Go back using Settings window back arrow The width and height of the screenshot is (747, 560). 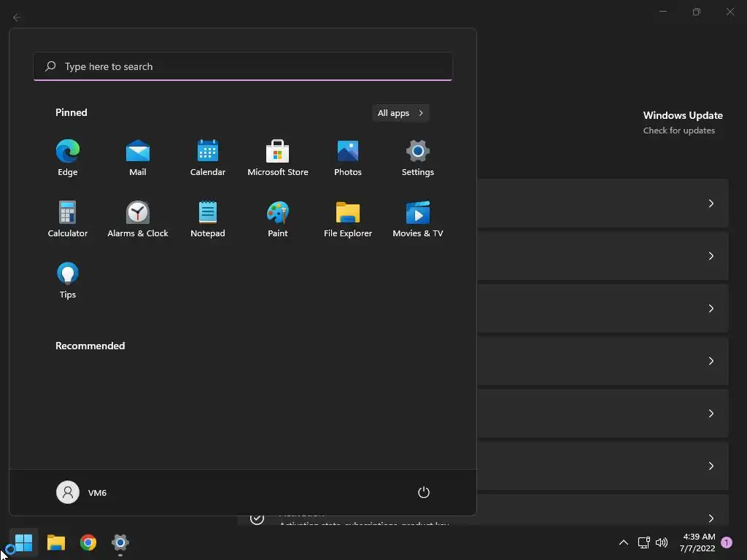(x=17, y=17)
